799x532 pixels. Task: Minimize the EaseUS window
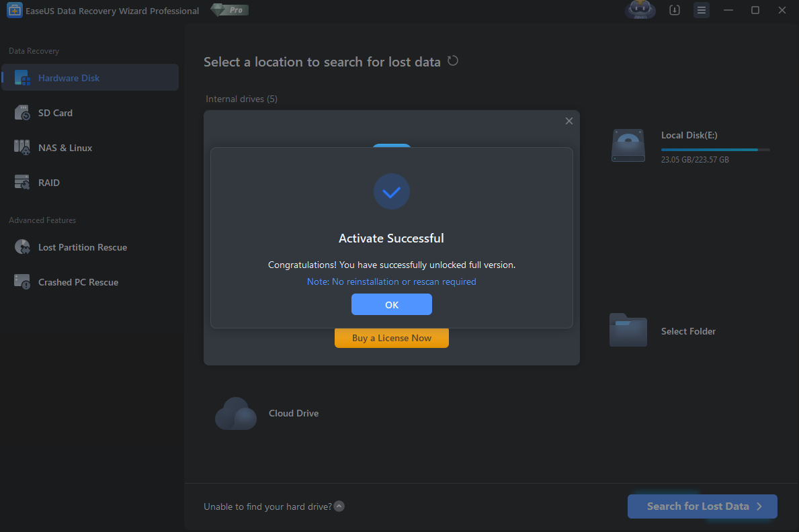728,10
